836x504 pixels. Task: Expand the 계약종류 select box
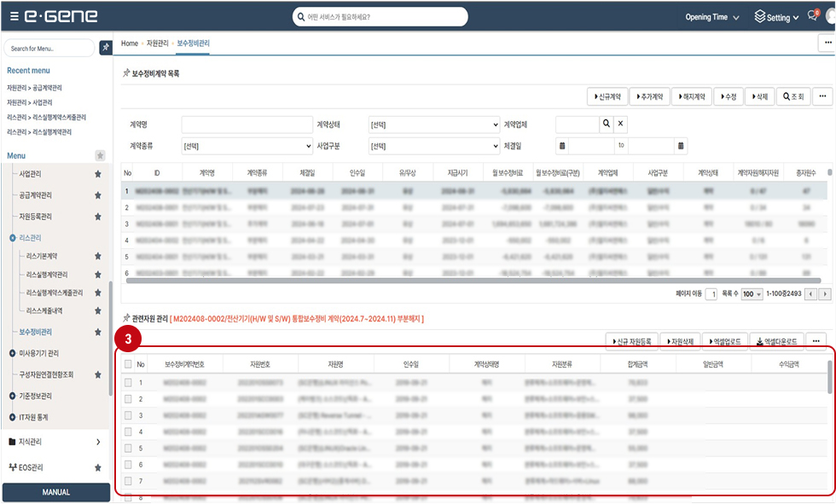247,146
